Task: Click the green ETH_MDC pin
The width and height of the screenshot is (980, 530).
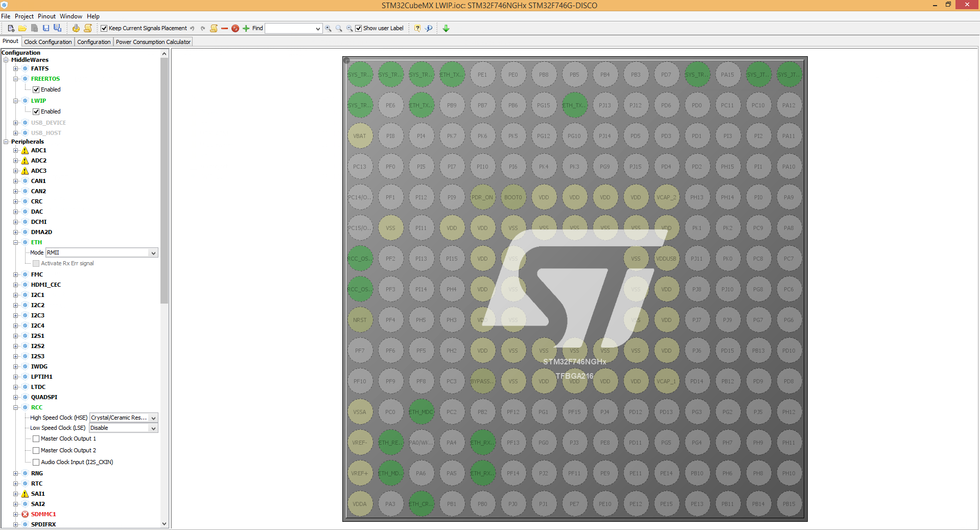Action: pyautogui.click(x=421, y=412)
